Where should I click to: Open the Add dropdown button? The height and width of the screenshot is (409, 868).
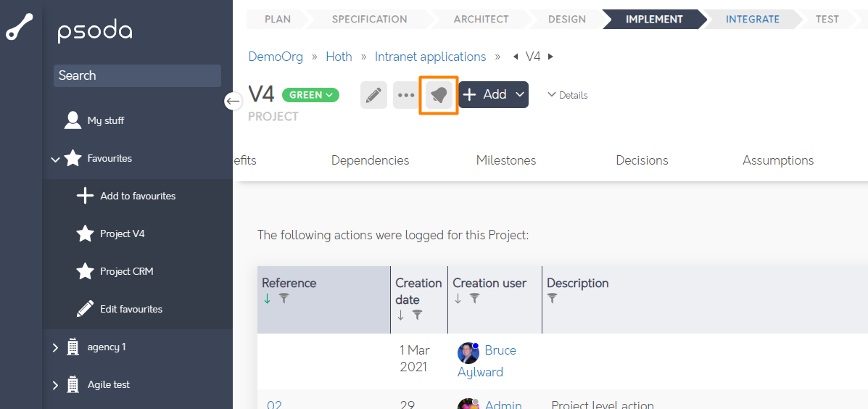pos(493,95)
